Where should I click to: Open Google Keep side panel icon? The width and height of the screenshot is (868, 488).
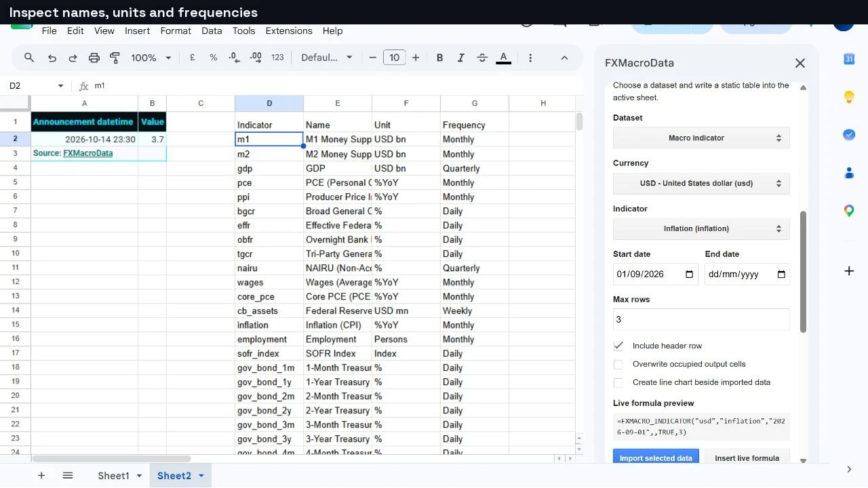[x=849, y=97]
